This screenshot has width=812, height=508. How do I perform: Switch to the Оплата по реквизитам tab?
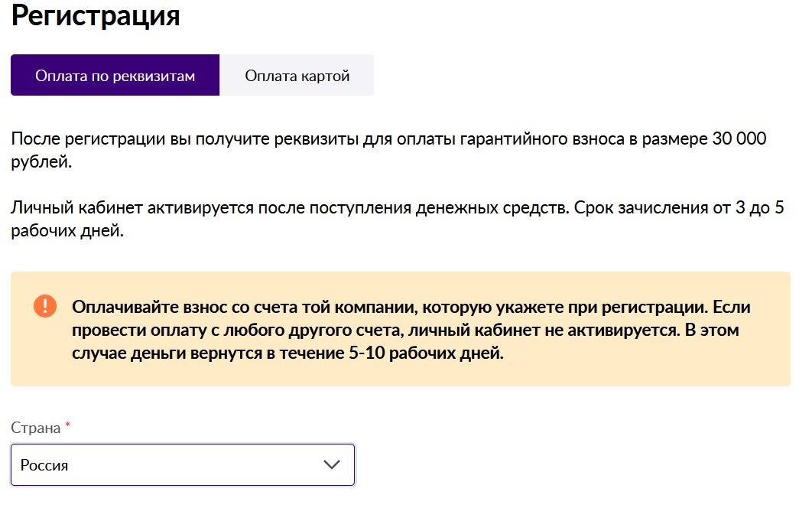115,75
